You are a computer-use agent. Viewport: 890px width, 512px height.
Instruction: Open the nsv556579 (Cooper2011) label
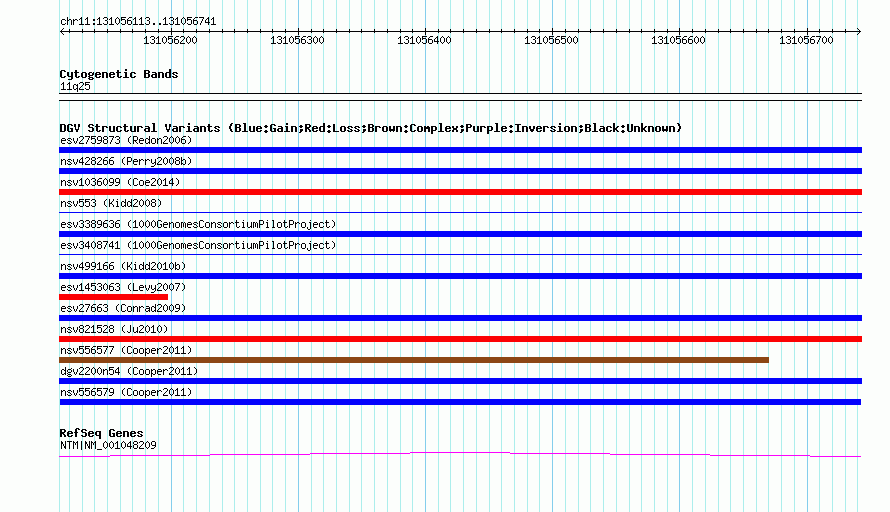tap(126, 392)
